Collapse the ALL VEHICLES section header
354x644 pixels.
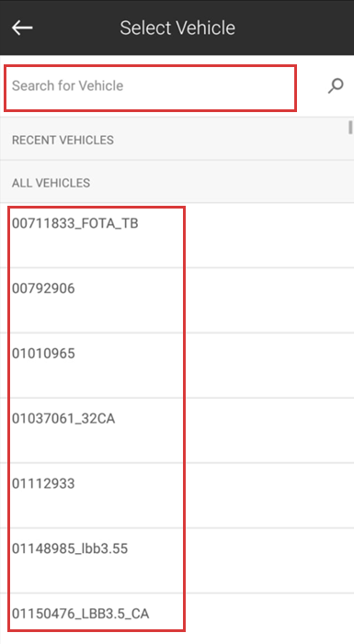coord(177,182)
